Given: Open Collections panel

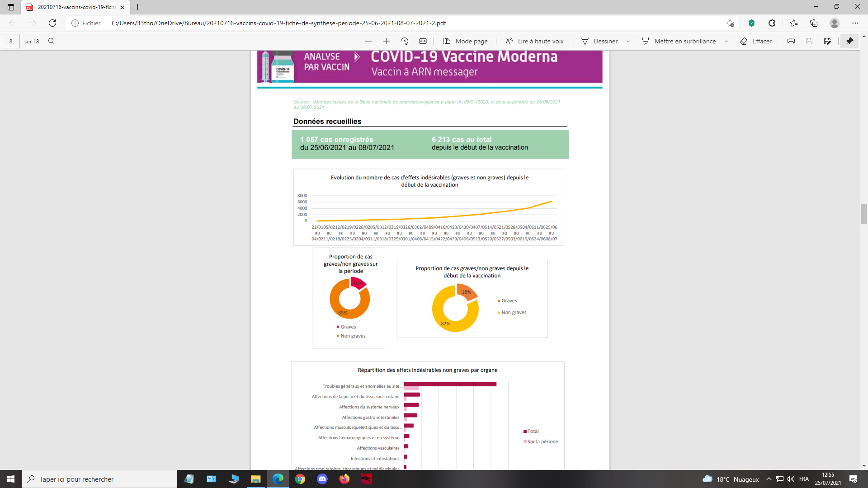Looking at the screenshot, I should click(814, 23).
